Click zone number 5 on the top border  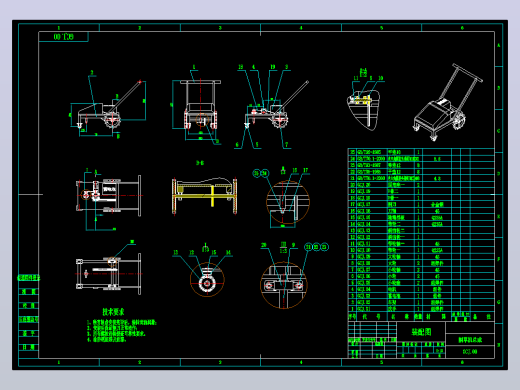[381, 28]
